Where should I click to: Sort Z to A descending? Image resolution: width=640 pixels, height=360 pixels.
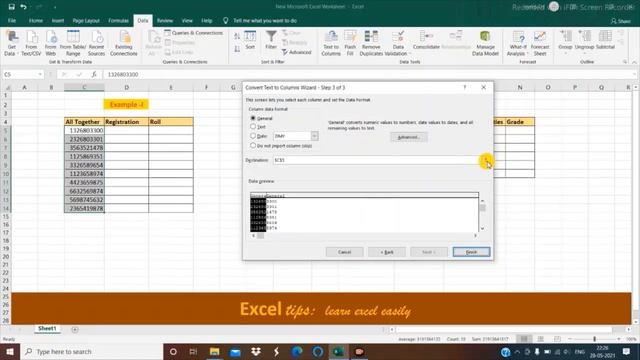[237, 49]
